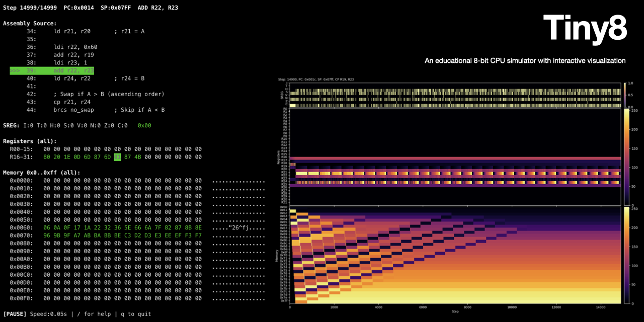Click the memory heatmap color bar
This screenshot has width=644, height=322.
626,255
